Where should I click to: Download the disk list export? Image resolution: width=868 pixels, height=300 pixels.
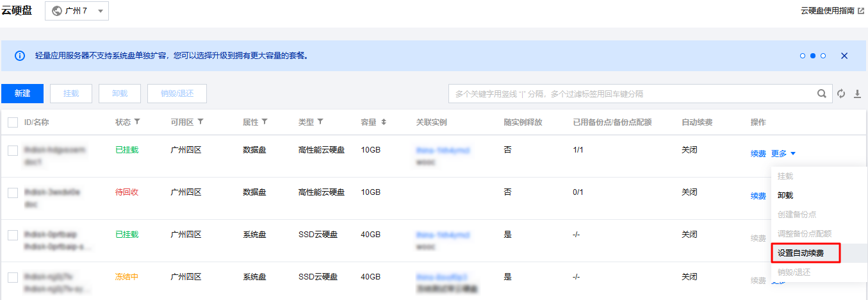click(858, 94)
